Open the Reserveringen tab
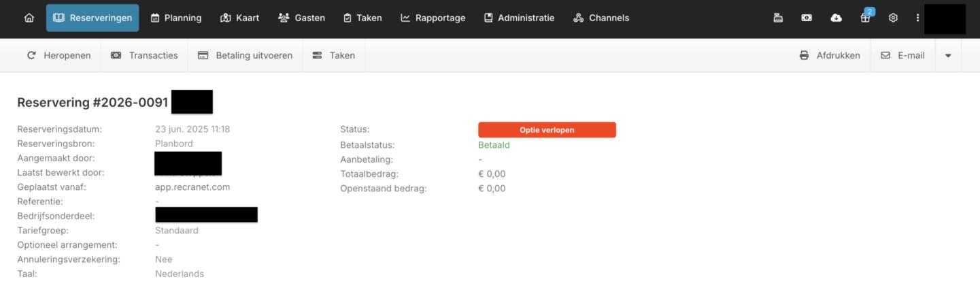Image resolution: width=980 pixels, height=290 pixels. (92, 18)
